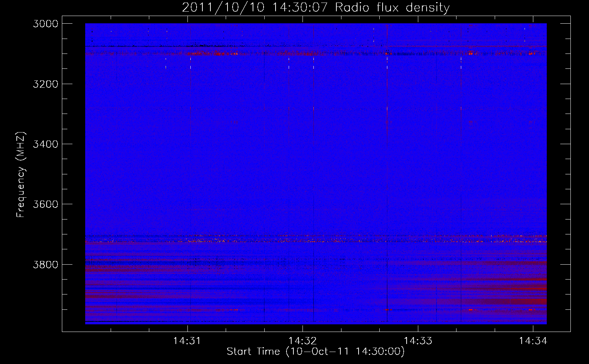
Task: Click the 14:31 time axis label
Action: point(187,341)
